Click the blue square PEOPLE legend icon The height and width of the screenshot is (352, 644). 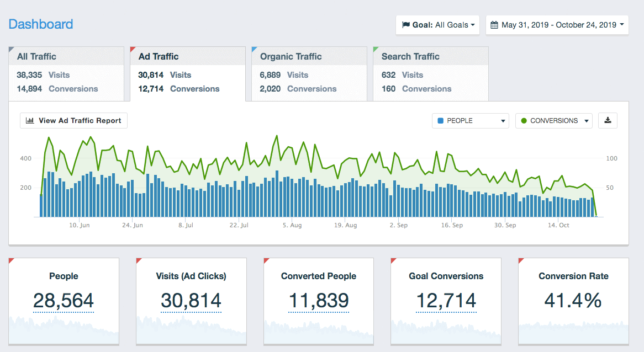440,120
